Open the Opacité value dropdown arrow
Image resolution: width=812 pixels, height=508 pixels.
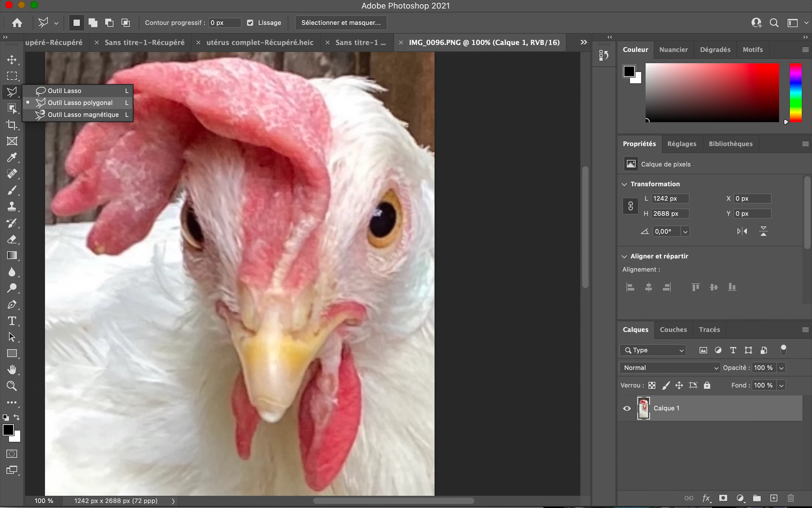pyautogui.click(x=781, y=368)
